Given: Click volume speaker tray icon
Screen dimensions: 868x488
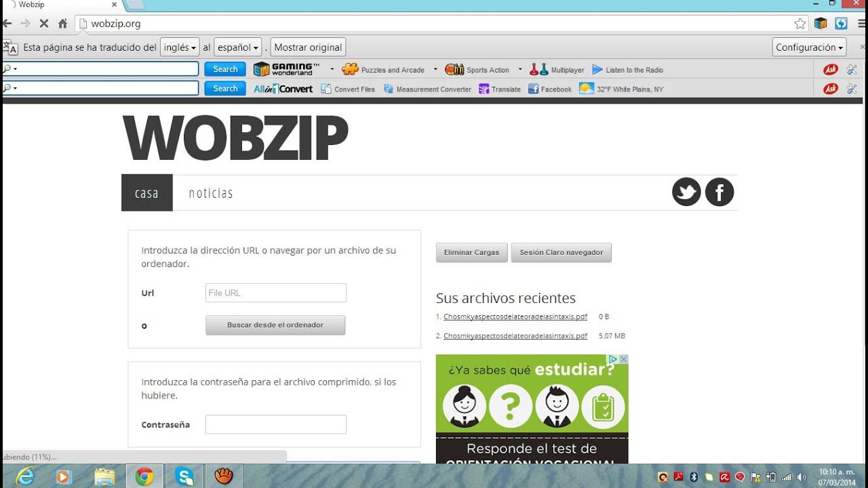Looking at the screenshot, I should pos(802,477).
